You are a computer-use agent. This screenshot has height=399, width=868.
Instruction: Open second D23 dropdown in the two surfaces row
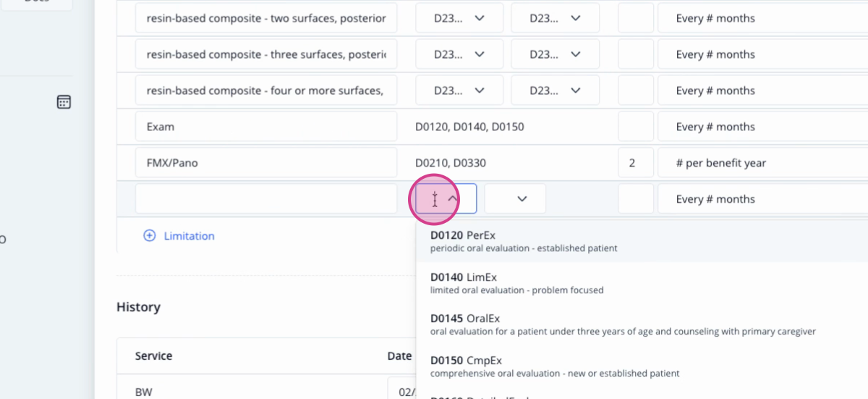pos(555,18)
